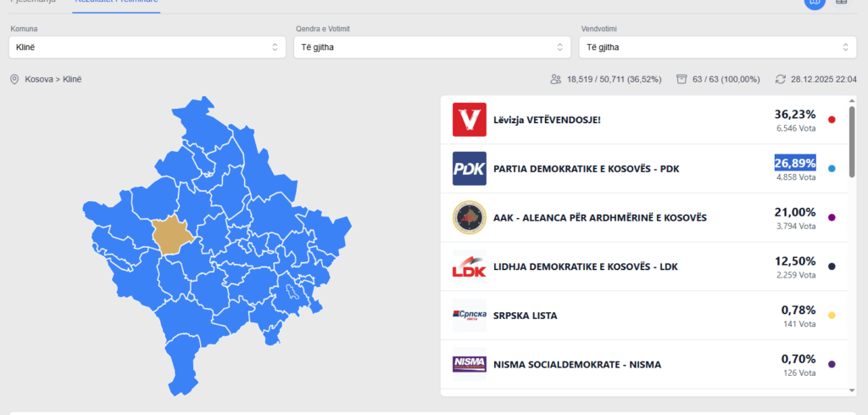Click the refresh icon beside the timestamp

(x=781, y=79)
